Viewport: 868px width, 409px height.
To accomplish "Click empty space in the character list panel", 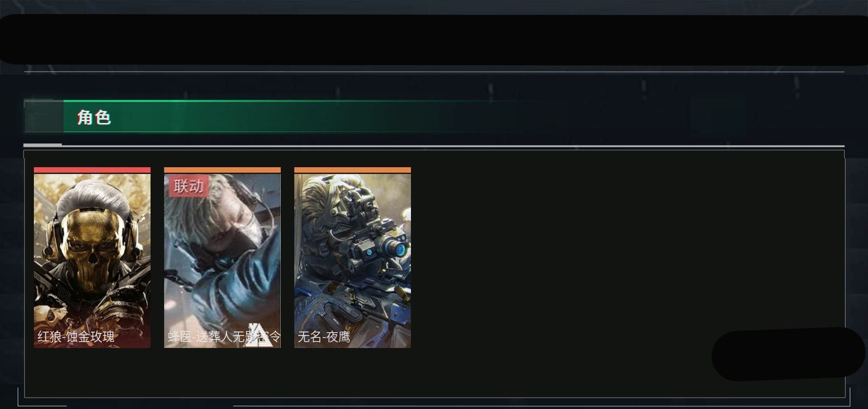I will coord(588,253).
